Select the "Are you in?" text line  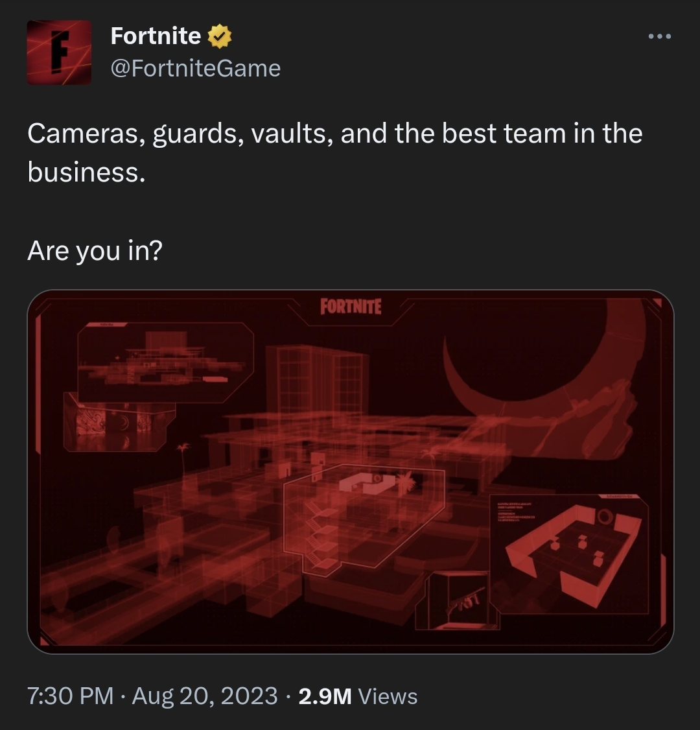[x=95, y=250]
